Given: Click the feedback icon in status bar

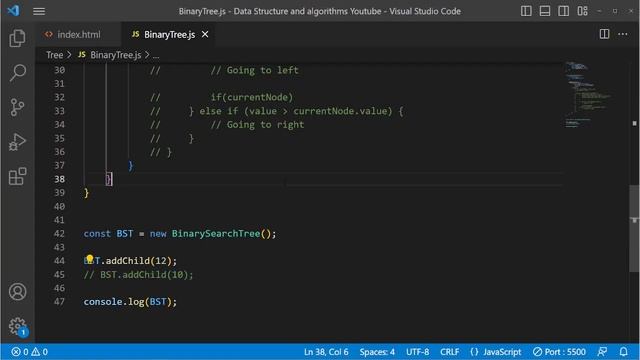Looking at the screenshot, I should [x=602, y=352].
